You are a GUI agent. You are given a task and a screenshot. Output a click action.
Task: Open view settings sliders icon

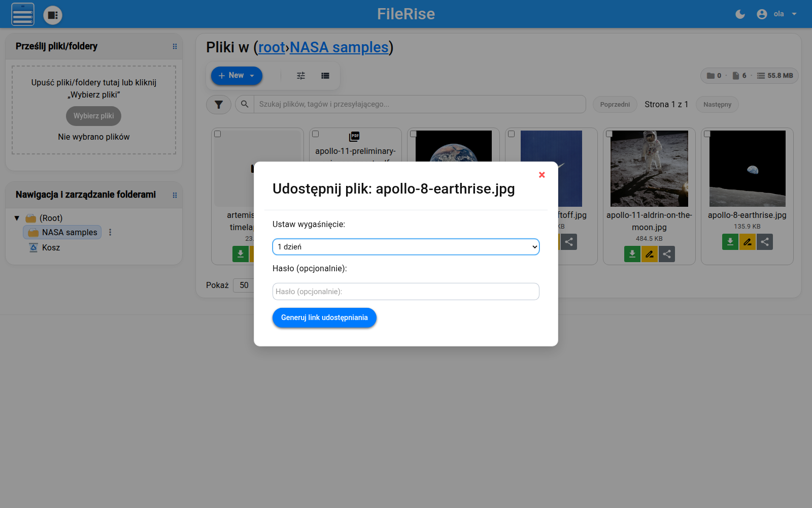(x=301, y=76)
